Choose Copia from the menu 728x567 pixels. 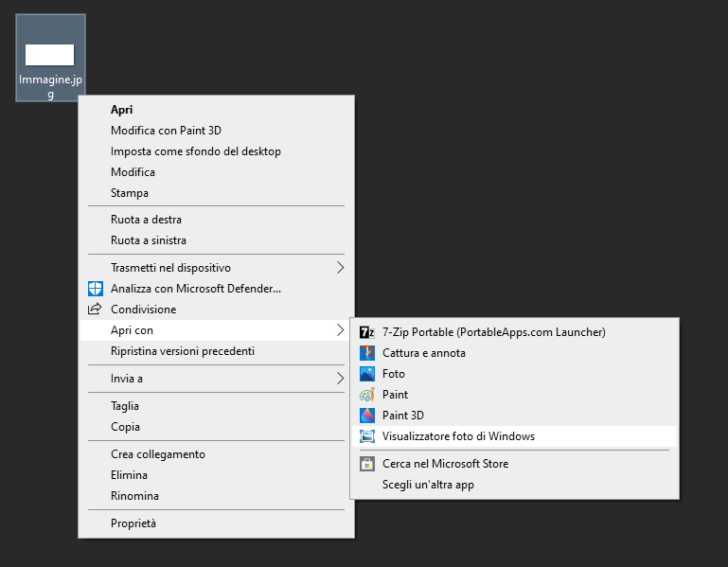coord(217,427)
